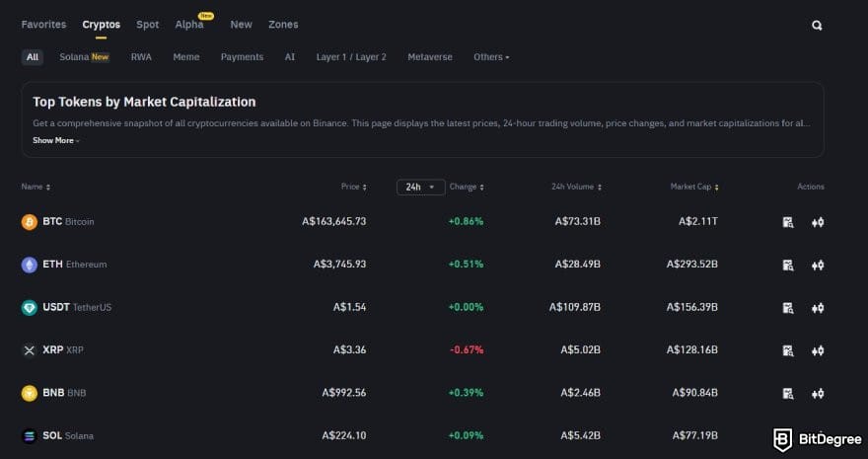868x459 pixels.
Task: Sort by Market Cap column
Action: click(694, 187)
